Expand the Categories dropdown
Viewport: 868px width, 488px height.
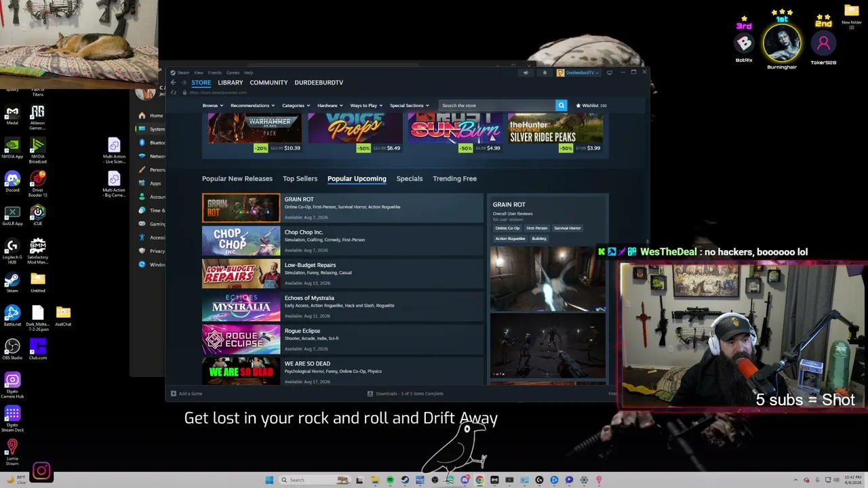click(x=296, y=105)
